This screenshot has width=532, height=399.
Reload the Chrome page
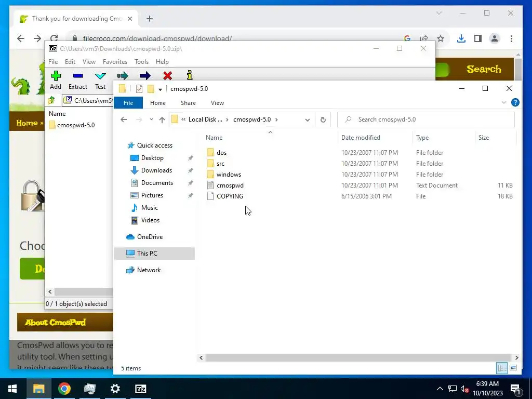click(x=54, y=38)
